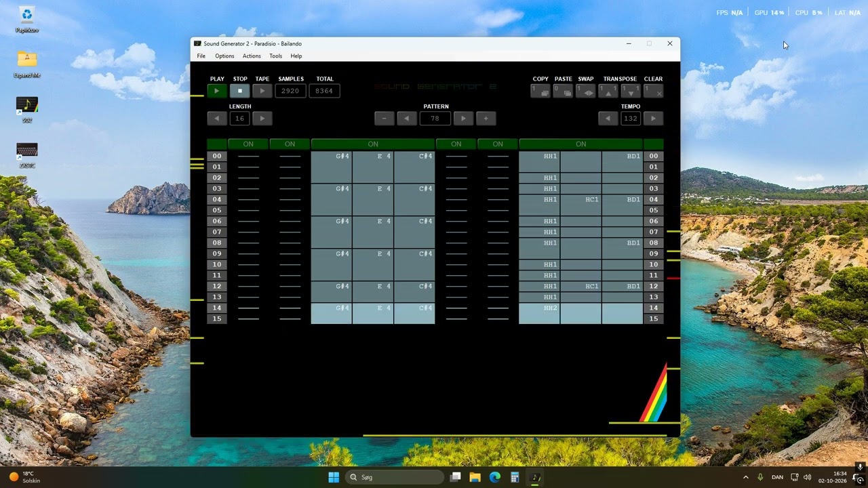Open the Tools menu
The image size is (868, 488).
275,56
